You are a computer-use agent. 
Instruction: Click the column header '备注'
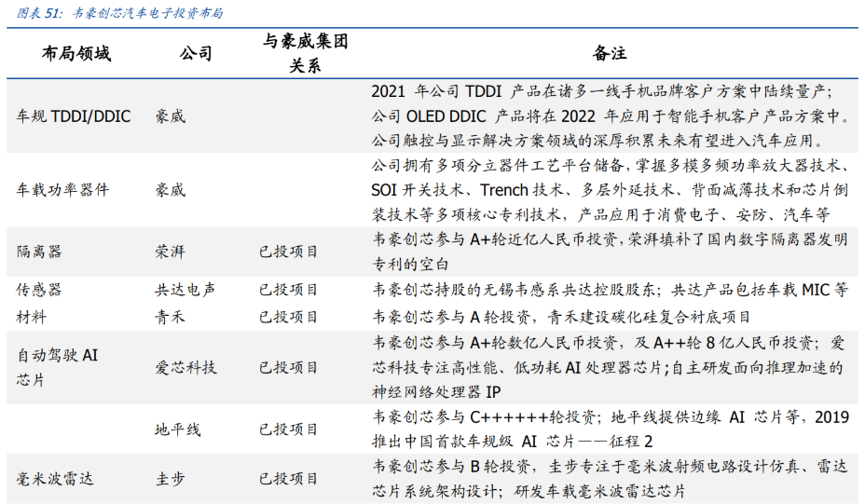(x=609, y=53)
